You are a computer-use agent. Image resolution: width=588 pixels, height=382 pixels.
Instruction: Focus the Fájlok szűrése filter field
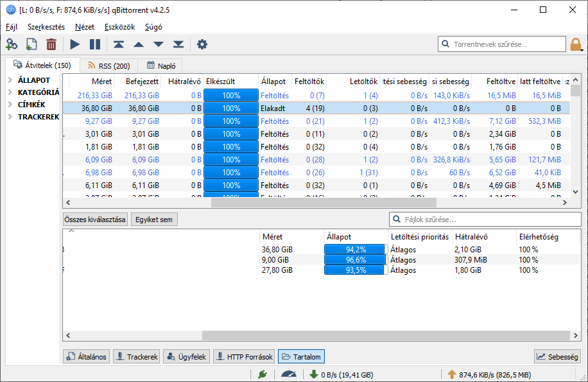click(x=485, y=220)
